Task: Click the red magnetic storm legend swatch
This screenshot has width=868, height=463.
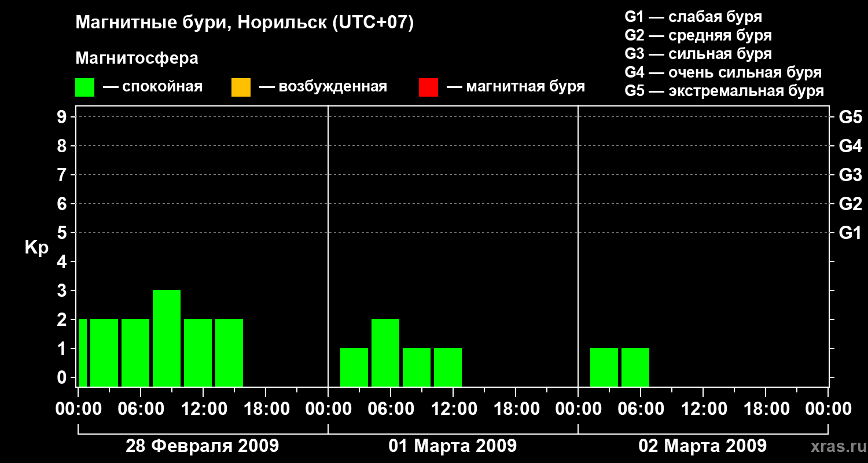Action: click(x=428, y=87)
